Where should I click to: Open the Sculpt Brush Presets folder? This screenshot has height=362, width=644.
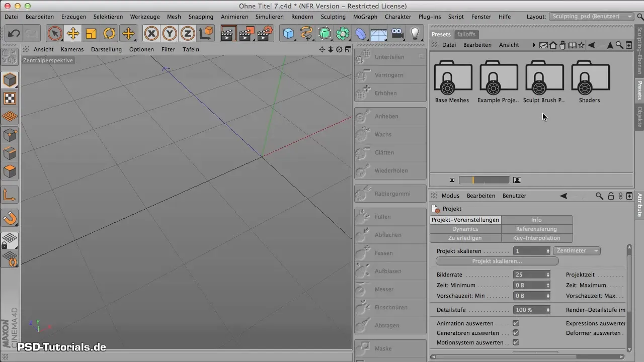[x=544, y=82]
